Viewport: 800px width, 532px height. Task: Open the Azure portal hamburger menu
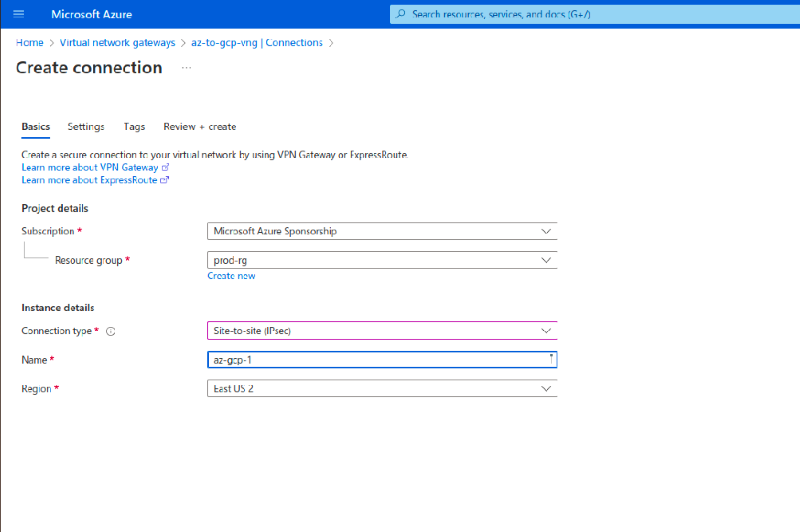click(x=18, y=14)
